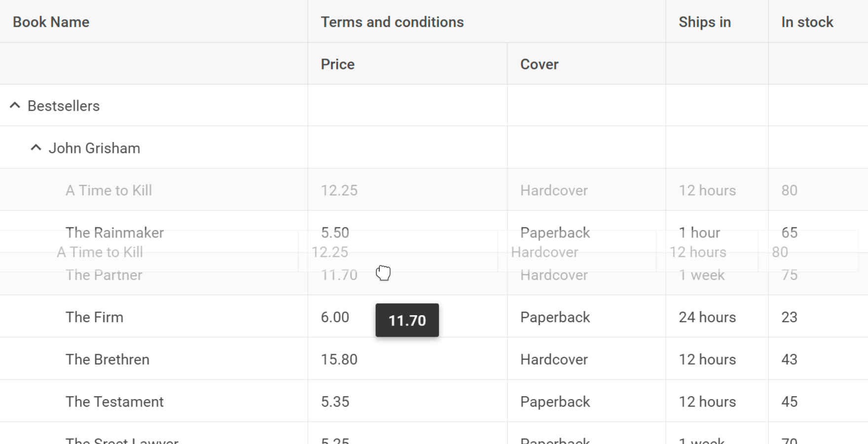Click the Ships in column header
This screenshot has height=444, width=868.
click(705, 22)
